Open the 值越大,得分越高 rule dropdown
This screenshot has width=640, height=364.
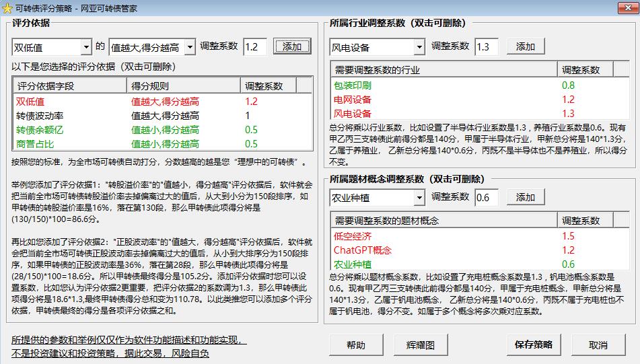(x=190, y=47)
